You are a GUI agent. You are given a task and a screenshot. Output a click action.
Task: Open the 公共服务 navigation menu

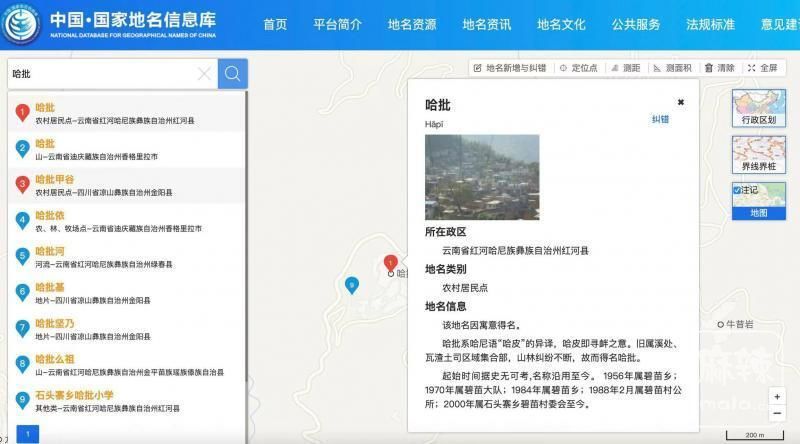[x=636, y=25]
